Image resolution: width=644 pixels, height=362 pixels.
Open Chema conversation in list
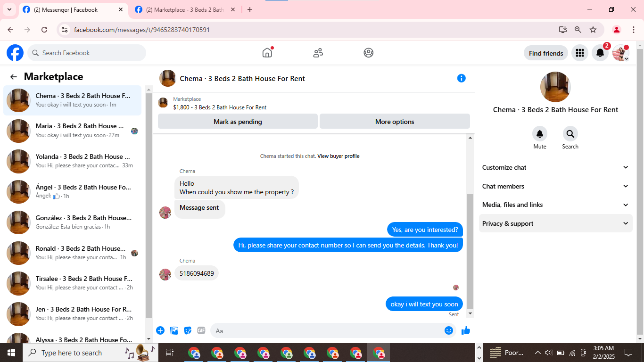click(72, 100)
